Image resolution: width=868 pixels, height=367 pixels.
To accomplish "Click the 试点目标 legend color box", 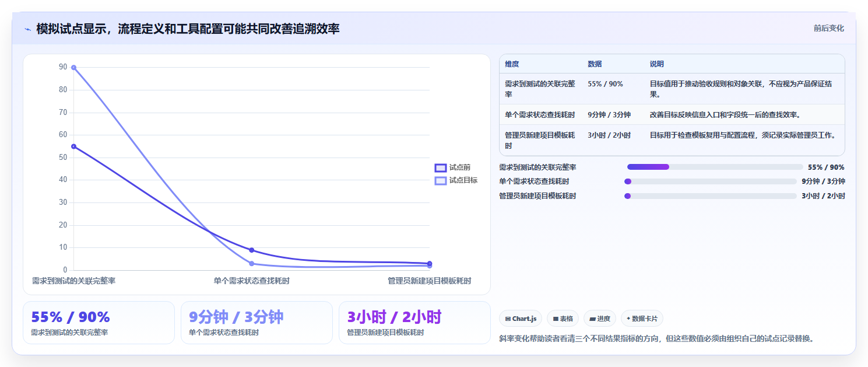I will [441, 180].
